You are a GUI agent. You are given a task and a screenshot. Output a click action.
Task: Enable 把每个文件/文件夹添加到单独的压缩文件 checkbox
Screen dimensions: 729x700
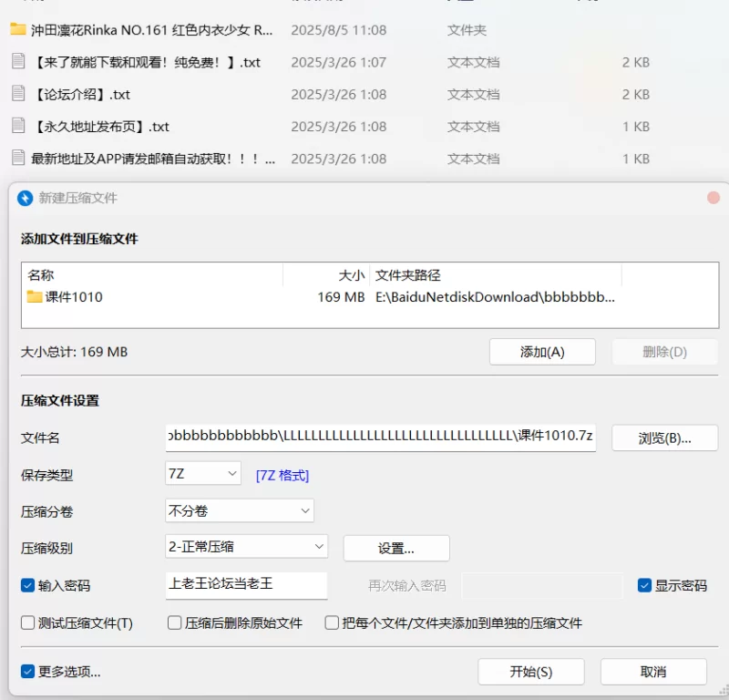[332, 623]
